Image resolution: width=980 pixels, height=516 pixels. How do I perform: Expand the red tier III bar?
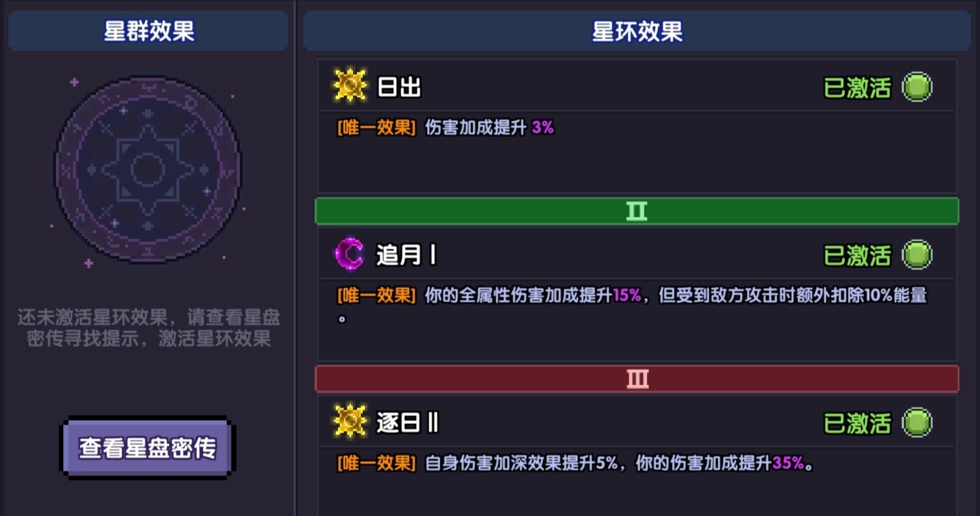pyautogui.click(x=637, y=379)
